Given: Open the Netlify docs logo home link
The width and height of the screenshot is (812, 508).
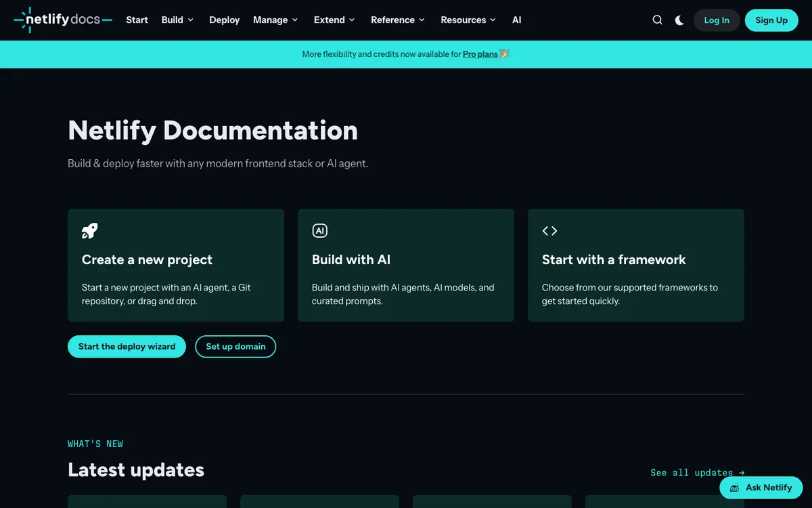Looking at the screenshot, I should pos(63,20).
